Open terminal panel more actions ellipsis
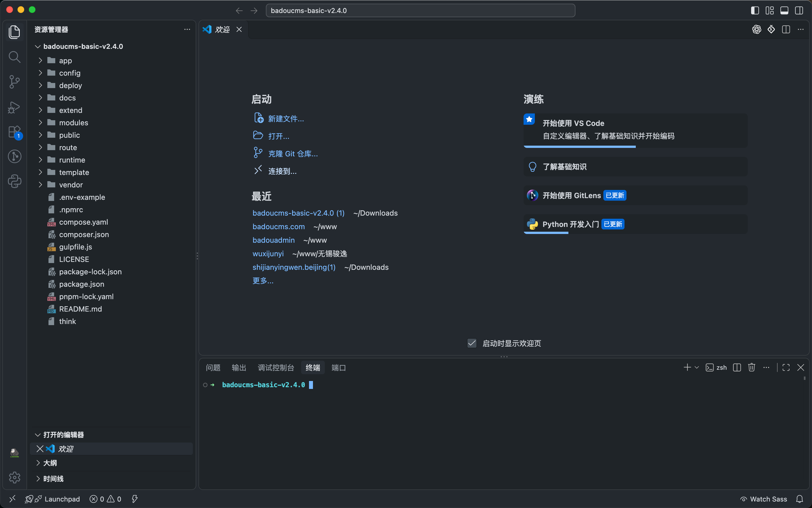Screen dimensions: 812x508 tap(766, 367)
